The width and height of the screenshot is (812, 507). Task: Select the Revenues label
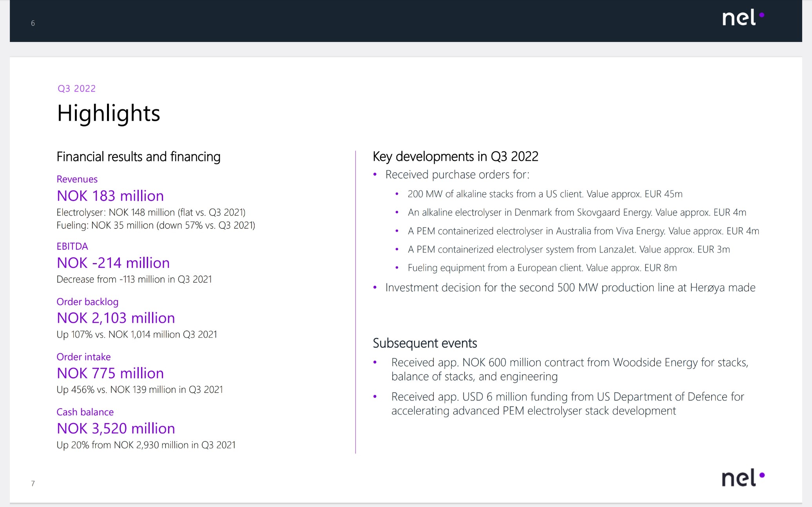click(x=77, y=179)
